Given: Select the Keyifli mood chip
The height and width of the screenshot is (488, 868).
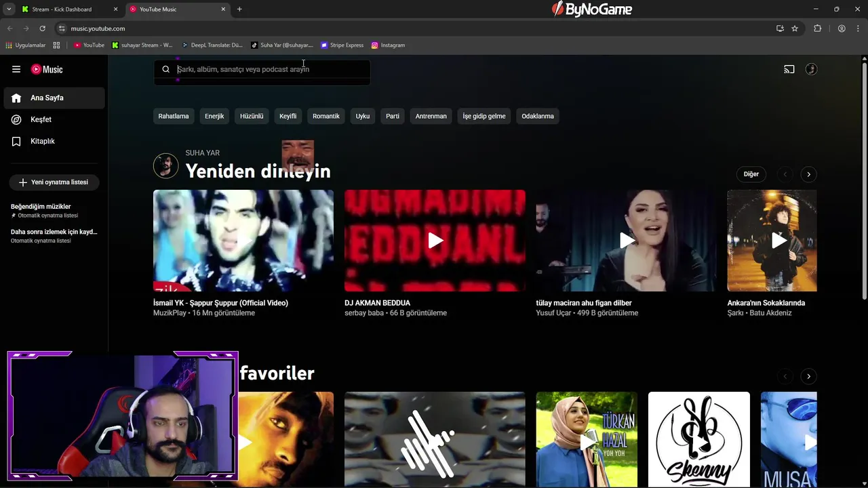Looking at the screenshot, I should click(288, 116).
